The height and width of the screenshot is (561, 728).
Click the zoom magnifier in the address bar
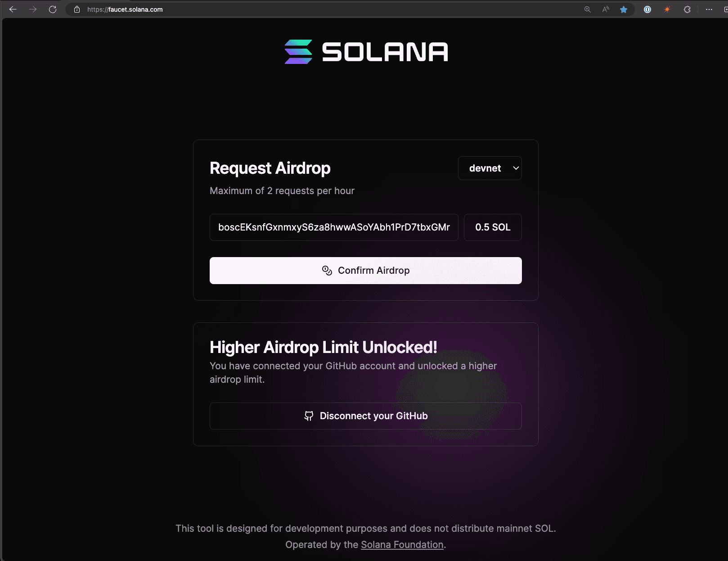pos(587,9)
